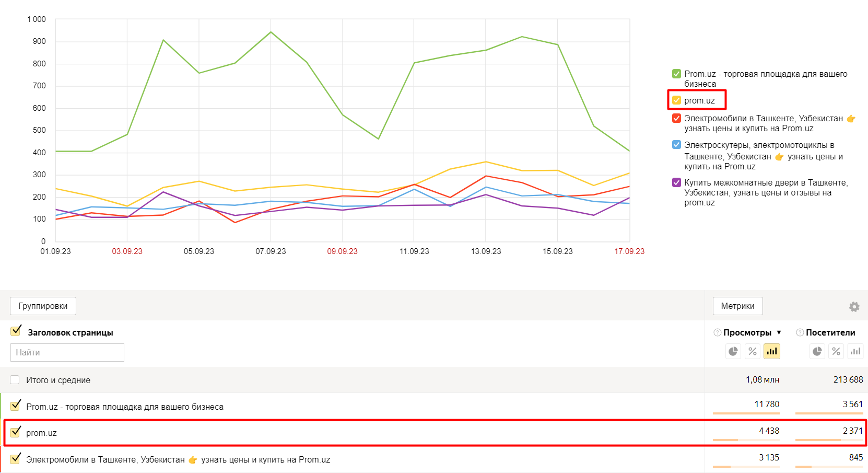Screen dimensions: 868x473
Task: Toggle green legend checkbox for Prom.uz торговая площадка
Action: coord(676,74)
